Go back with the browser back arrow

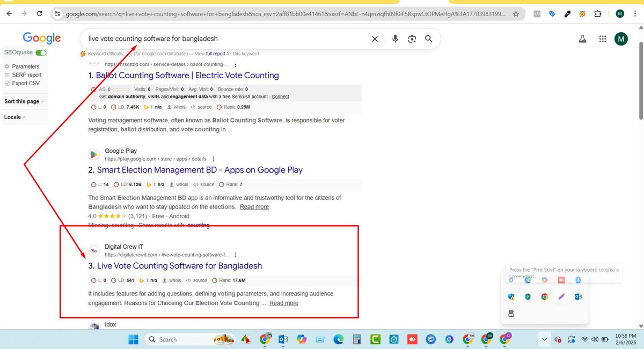tap(9, 14)
